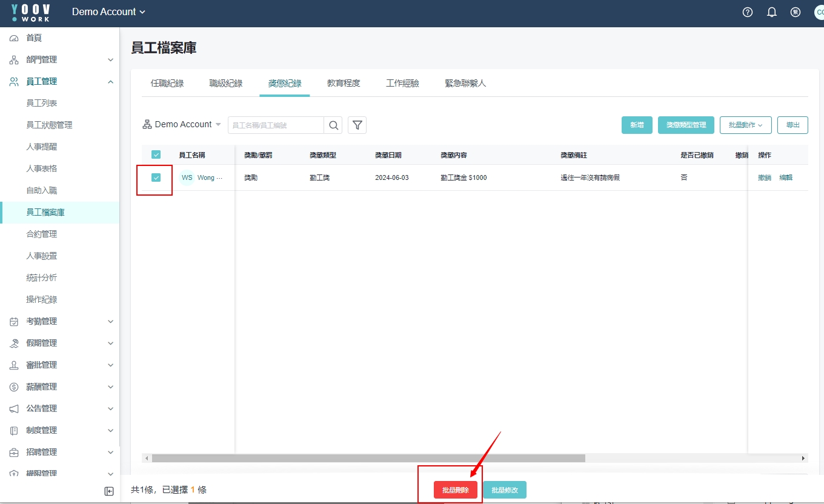This screenshot has width=824, height=504.
Task: Expand the 考勤管理 sidebar menu
Action: (x=59, y=322)
